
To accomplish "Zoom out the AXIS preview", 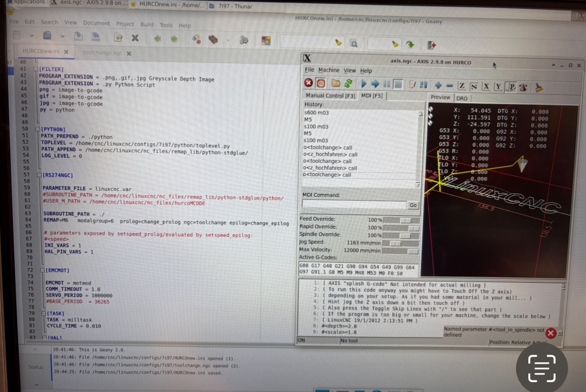I will [449, 86].
